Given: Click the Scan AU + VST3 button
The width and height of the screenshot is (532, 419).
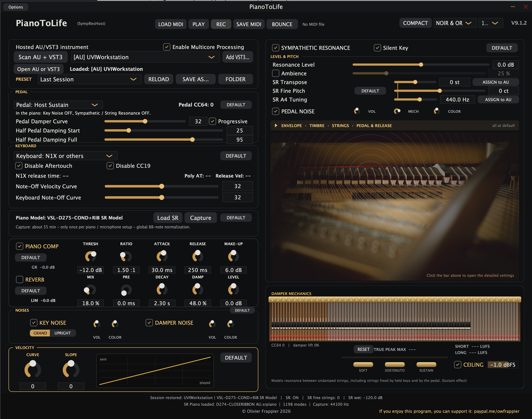Looking at the screenshot, I should (41, 57).
